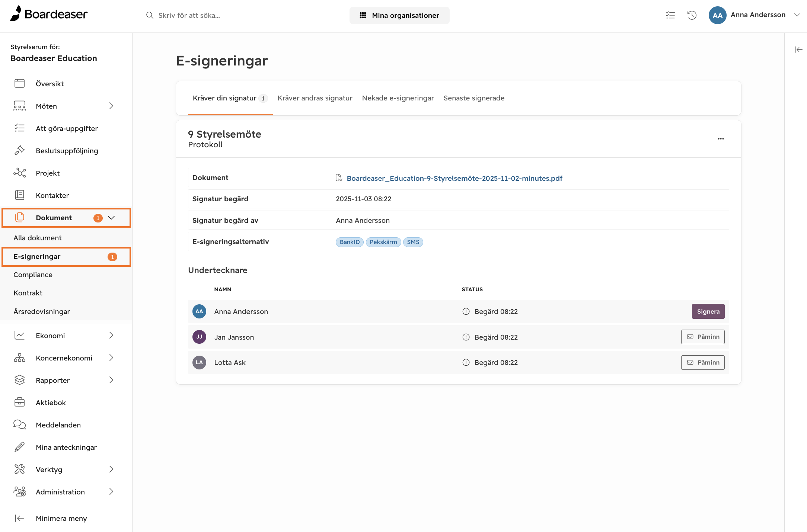This screenshot has width=807, height=532.
Task: Click the AA user avatar in header
Action: [x=717, y=15]
